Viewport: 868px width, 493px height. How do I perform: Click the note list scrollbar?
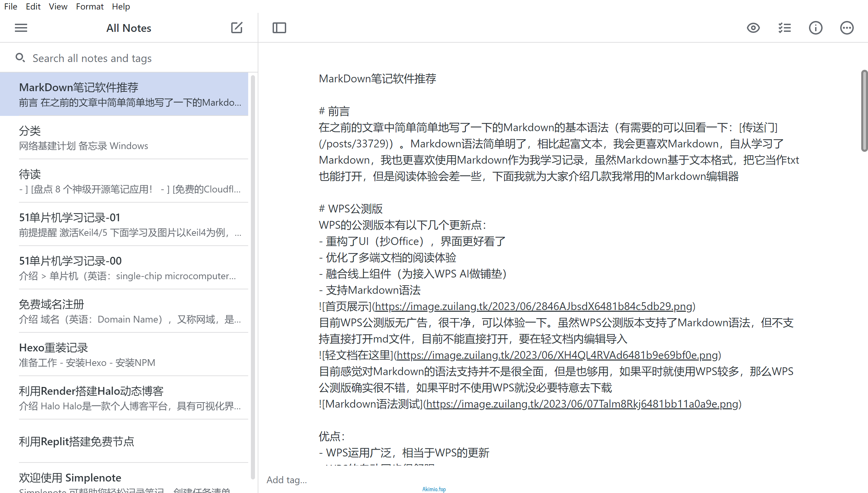(x=253, y=277)
